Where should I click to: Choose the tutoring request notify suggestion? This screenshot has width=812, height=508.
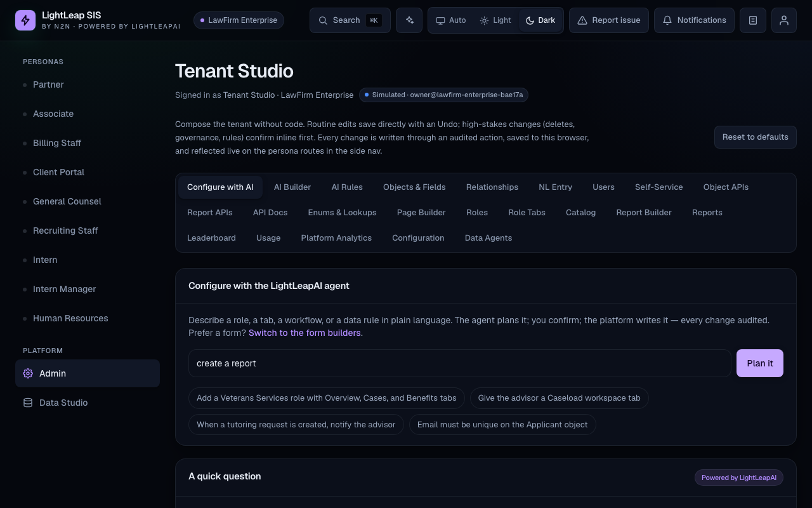pos(296,425)
